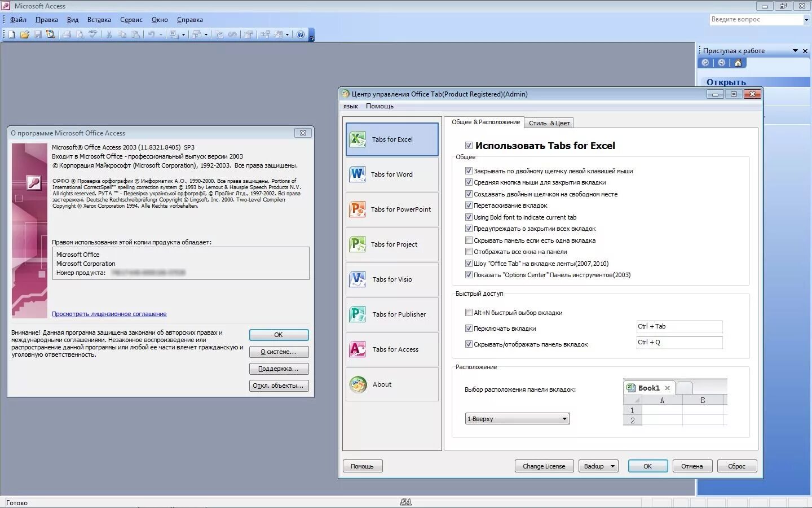This screenshot has width=812, height=508.
Task: Open Помощь menu in Office Tab menubar
Action: pyautogui.click(x=379, y=106)
